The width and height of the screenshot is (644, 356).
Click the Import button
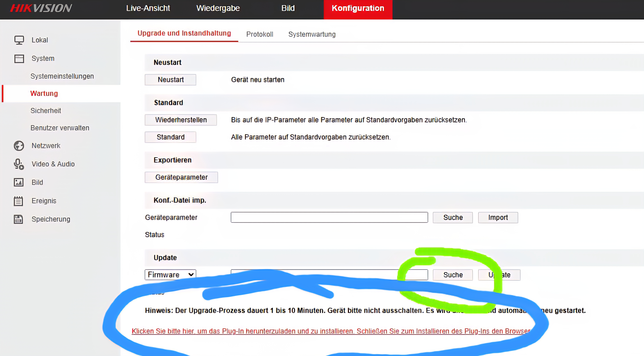click(x=498, y=217)
